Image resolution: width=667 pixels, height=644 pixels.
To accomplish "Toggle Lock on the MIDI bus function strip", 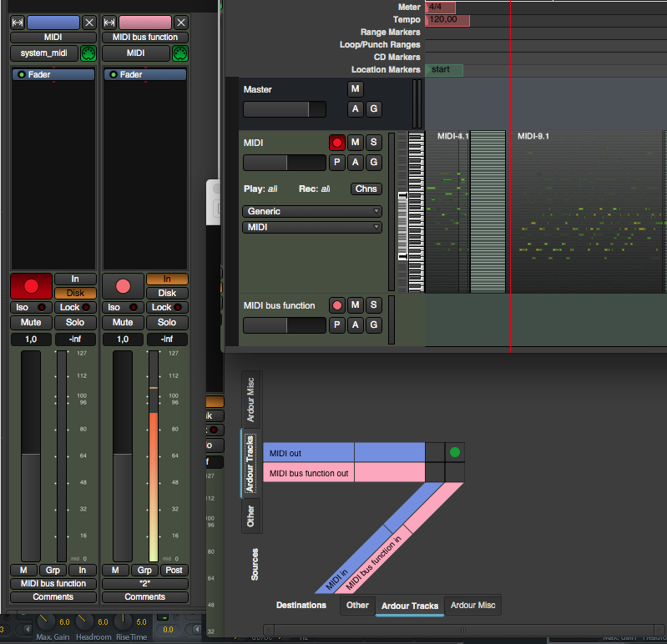I will coord(167,307).
